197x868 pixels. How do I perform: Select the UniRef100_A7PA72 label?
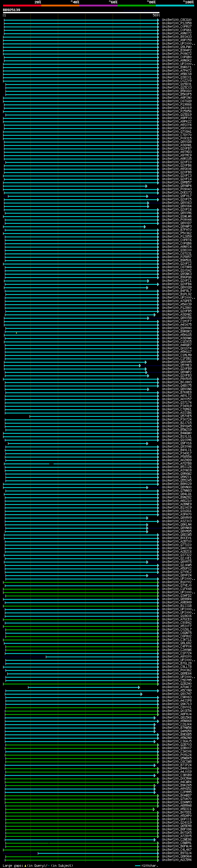pos(176,71)
